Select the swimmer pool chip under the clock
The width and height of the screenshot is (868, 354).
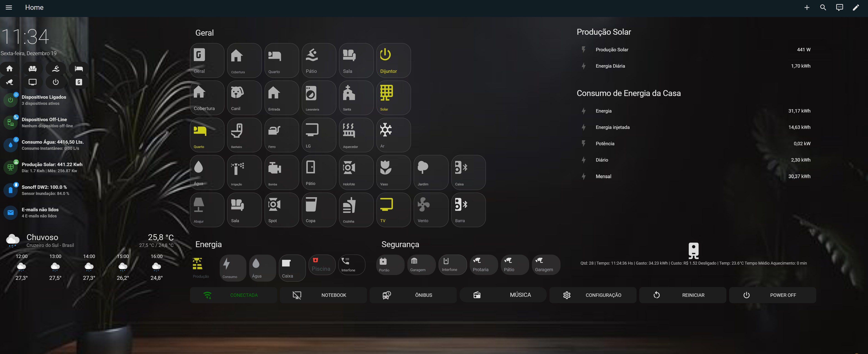tap(56, 68)
